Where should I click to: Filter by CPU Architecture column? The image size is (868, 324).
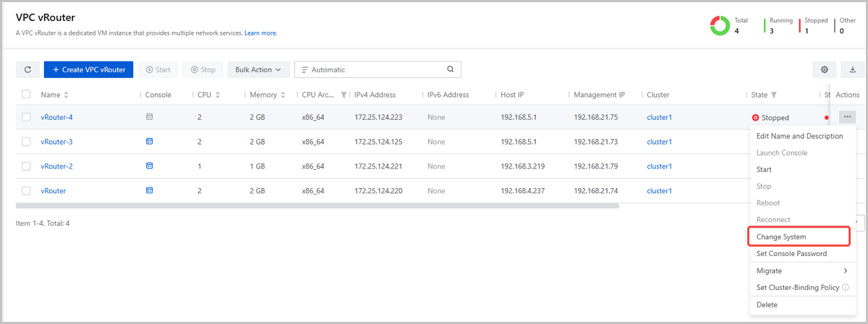344,95
